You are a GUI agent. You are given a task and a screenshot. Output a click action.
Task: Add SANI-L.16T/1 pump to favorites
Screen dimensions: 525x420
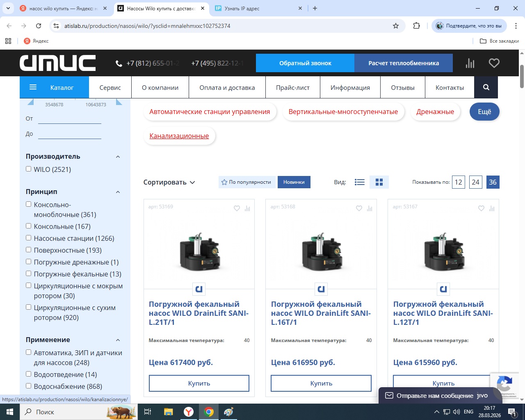click(359, 208)
